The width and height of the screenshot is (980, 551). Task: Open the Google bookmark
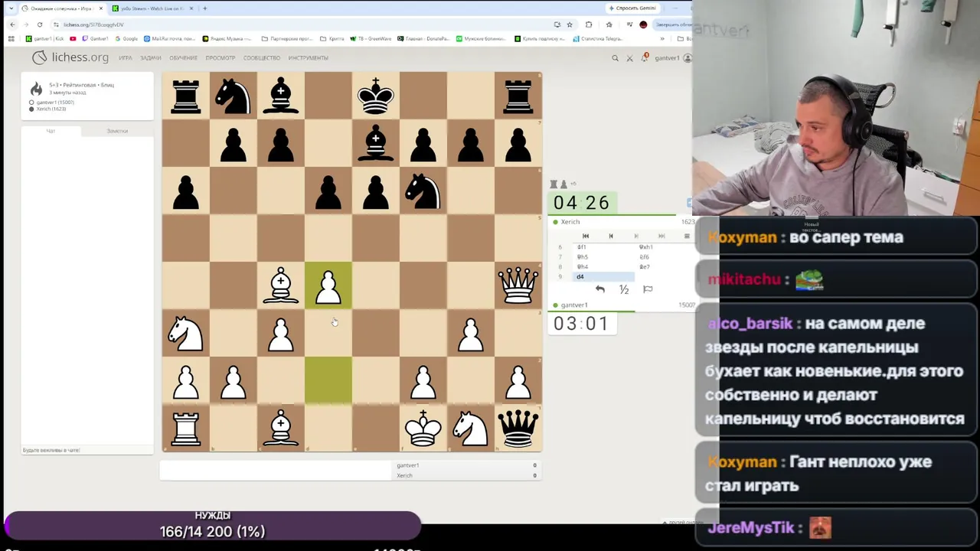click(127, 39)
